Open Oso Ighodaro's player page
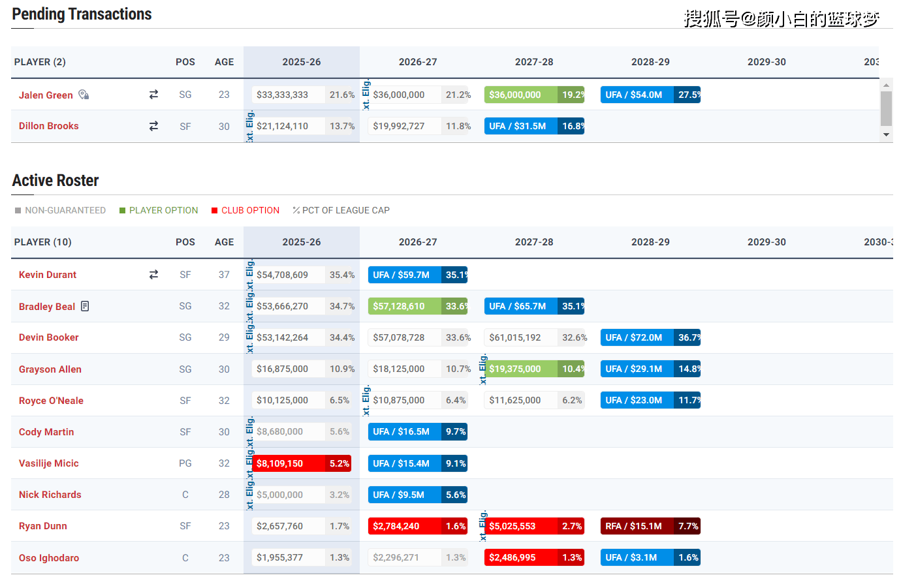Image resolution: width=901 pixels, height=588 pixels. click(x=48, y=558)
